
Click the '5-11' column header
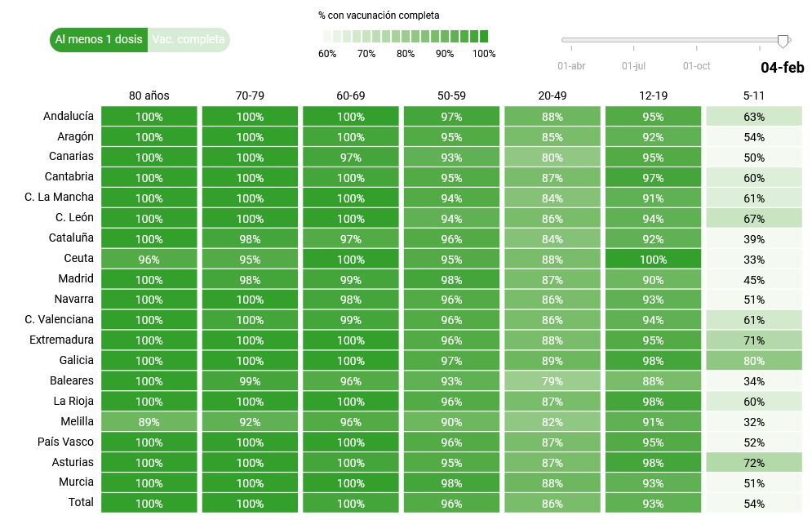754,96
